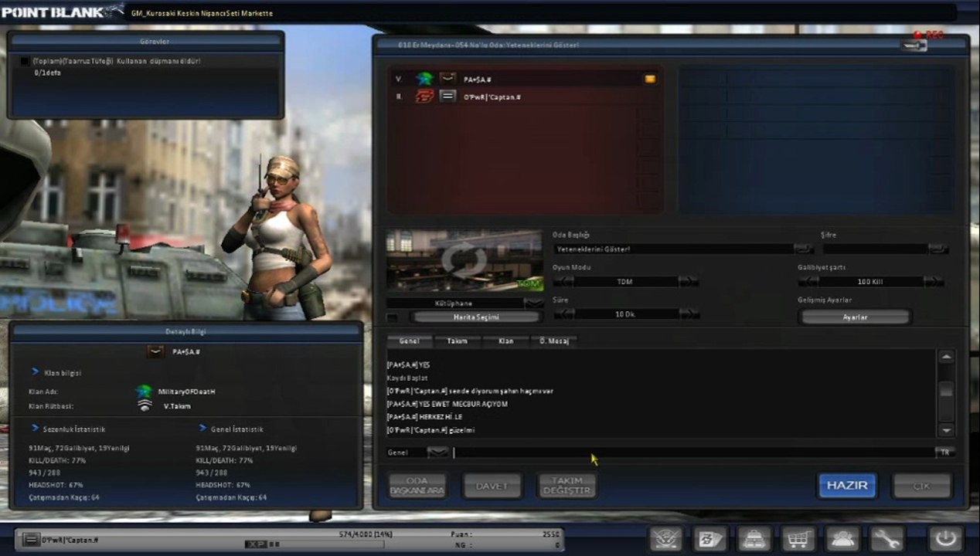Increase Galibiyet şartı with right arrow

pos(934,282)
